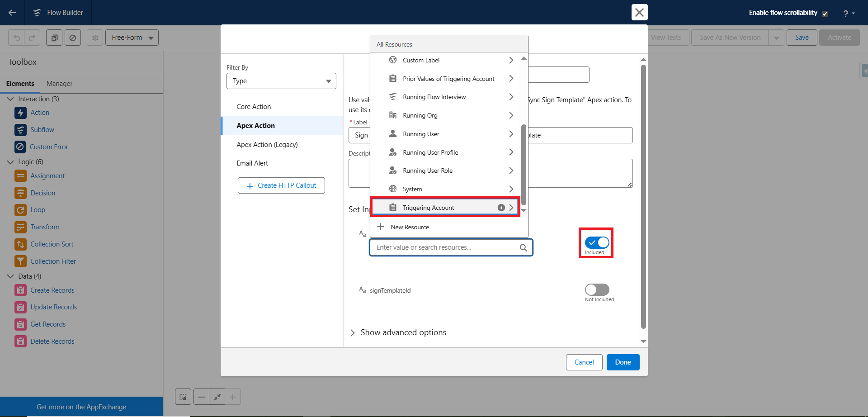Screen dimensions: 868x417
Task: Open the Filter By Type dropdown
Action: 281,81
